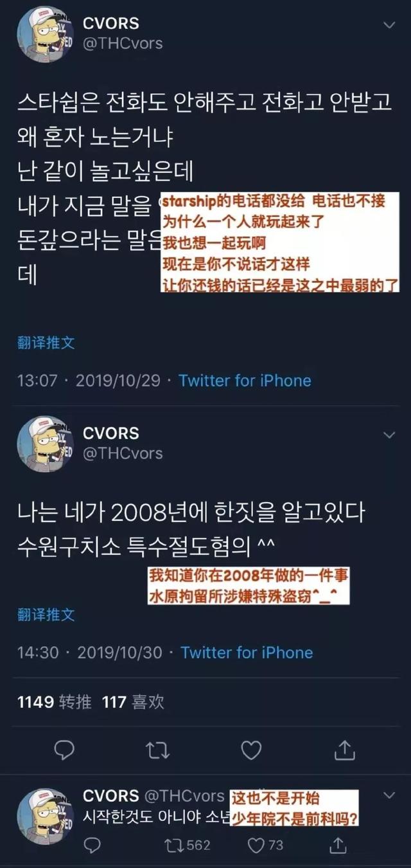Like the bottom tweet showing 73
Screen dimensions: 411x868
266,845
